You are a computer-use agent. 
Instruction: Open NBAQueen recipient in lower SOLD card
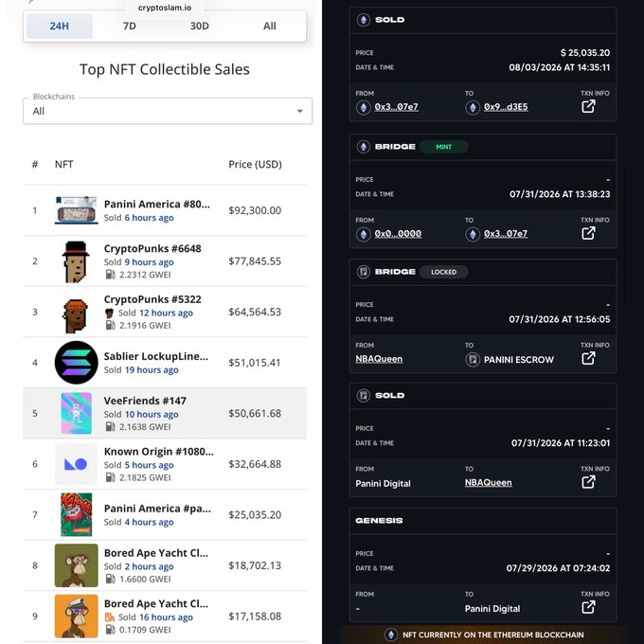(489, 483)
